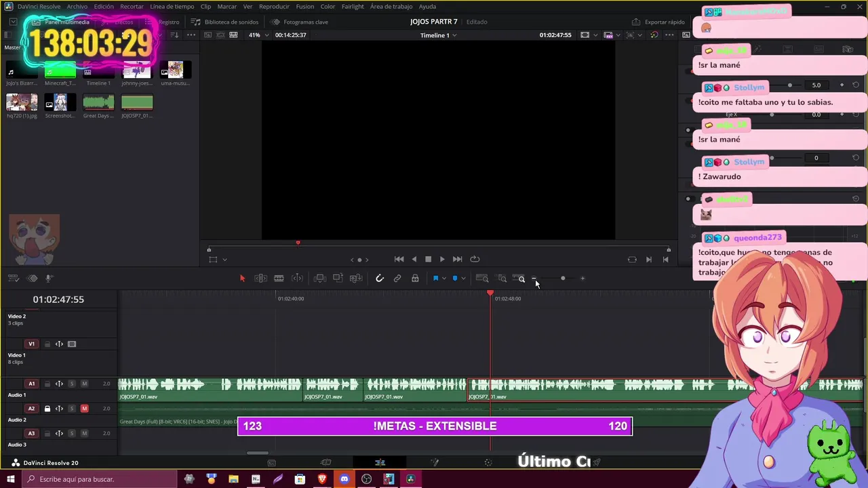Viewport: 868px width, 488px height.
Task: Toggle Snapping magnet in timeline toolbar
Action: [380, 279]
